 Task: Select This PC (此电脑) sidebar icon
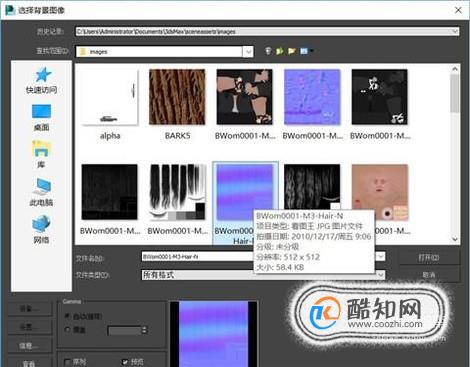(x=41, y=187)
